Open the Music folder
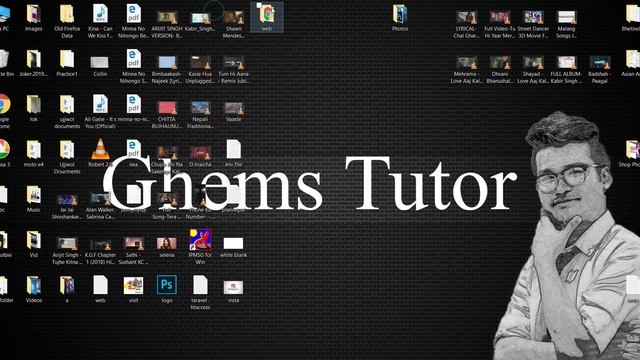The height and width of the screenshot is (360, 640). [x=33, y=195]
